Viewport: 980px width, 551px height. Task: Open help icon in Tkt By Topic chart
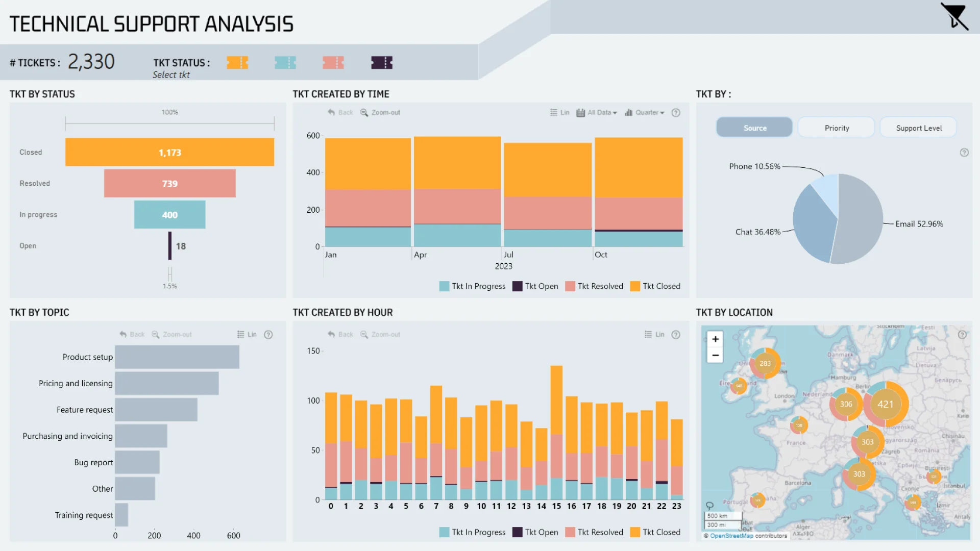268,335
